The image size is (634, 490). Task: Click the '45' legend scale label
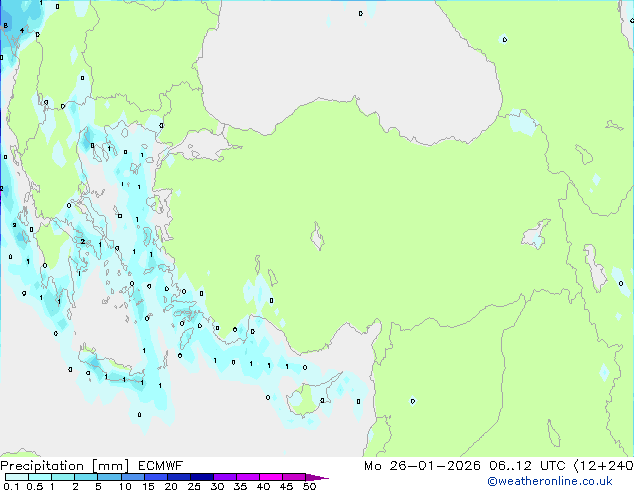286,486
